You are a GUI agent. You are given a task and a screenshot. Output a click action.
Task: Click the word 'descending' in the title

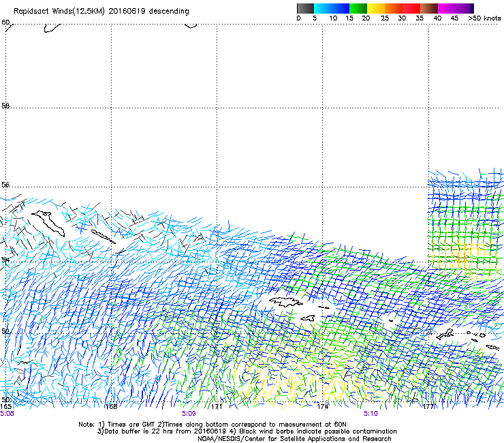click(x=169, y=12)
